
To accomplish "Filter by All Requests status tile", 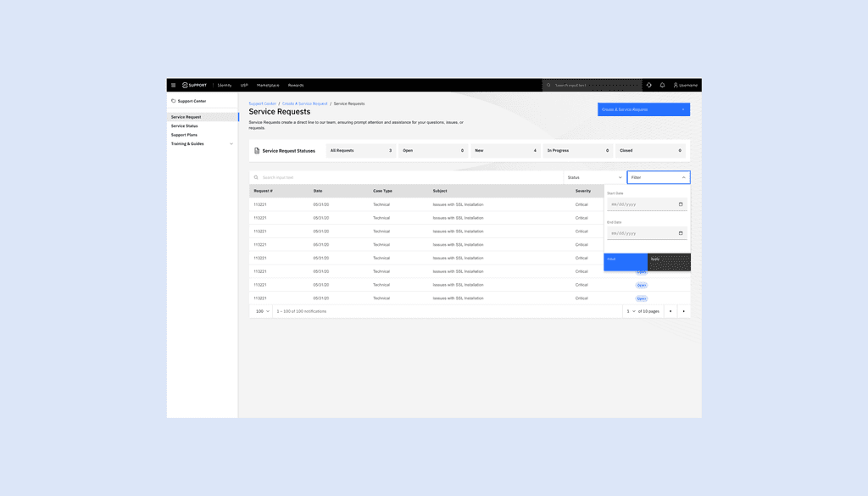I will pyautogui.click(x=361, y=151).
